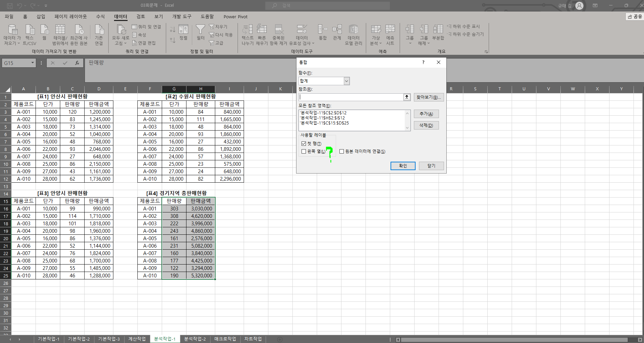This screenshot has height=343, width=644.
Task: Open the 분석작업-2 sheet tab
Action: [195, 339]
